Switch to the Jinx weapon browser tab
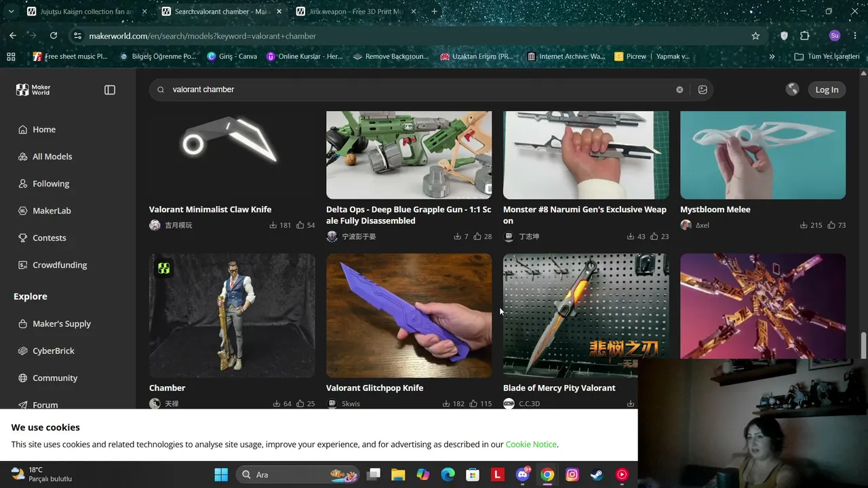The height and width of the screenshot is (488, 868). coord(355,12)
